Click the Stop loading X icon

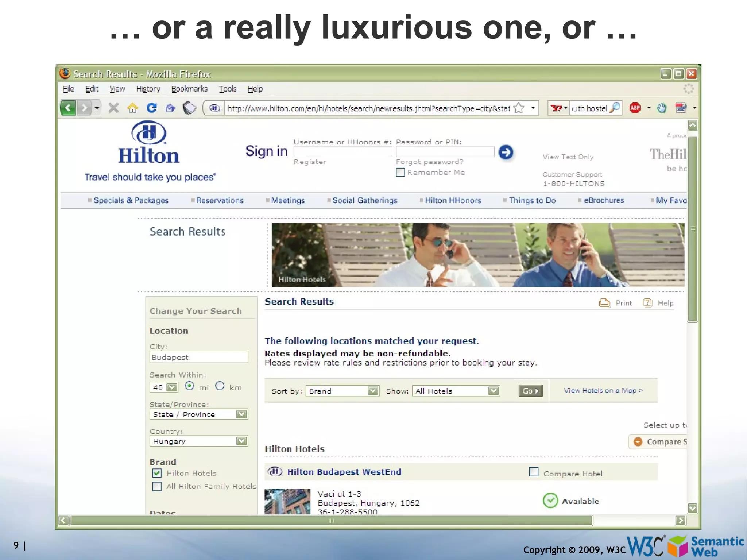[x=113, y=108]
